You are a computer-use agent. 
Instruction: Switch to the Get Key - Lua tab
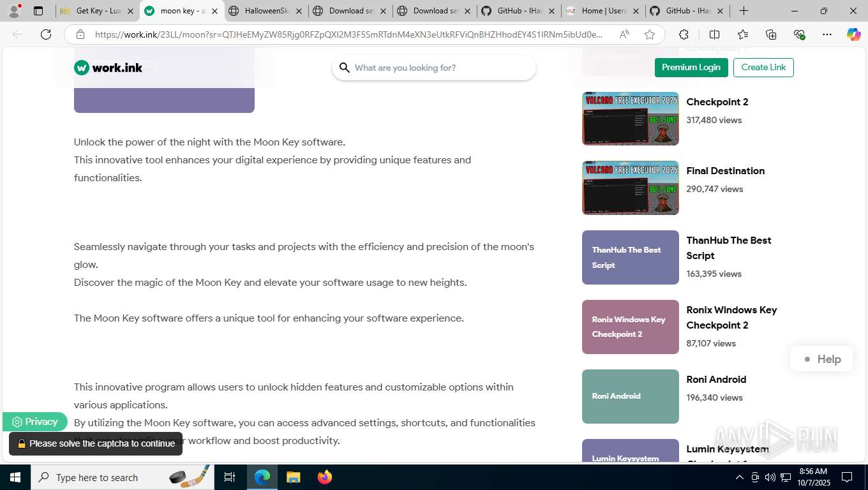pyautogui.click(x=98, y=11)
